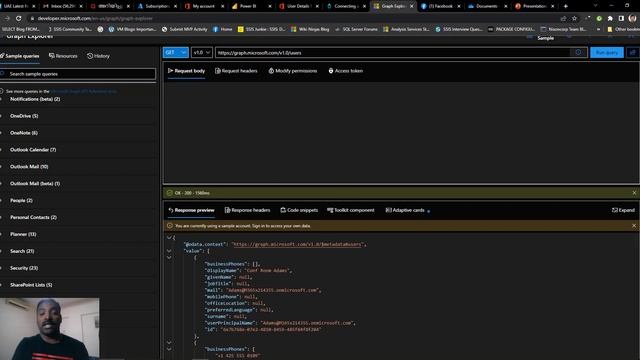
Task: Switch to the Request headers tab
Action: tap(236, 71)
